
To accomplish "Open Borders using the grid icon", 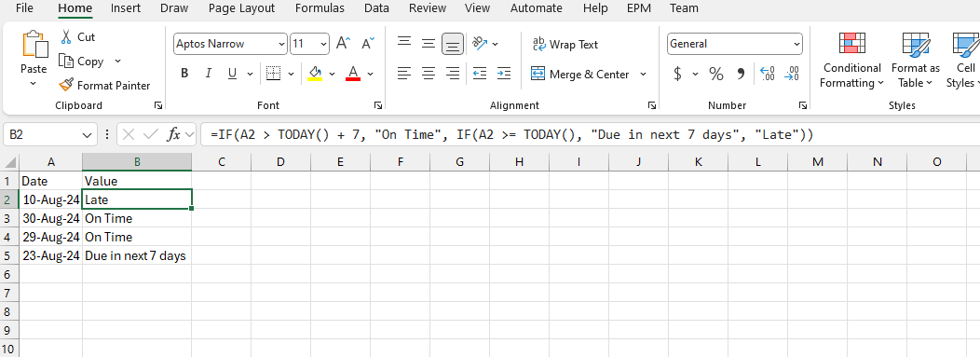I will point(273,73).
